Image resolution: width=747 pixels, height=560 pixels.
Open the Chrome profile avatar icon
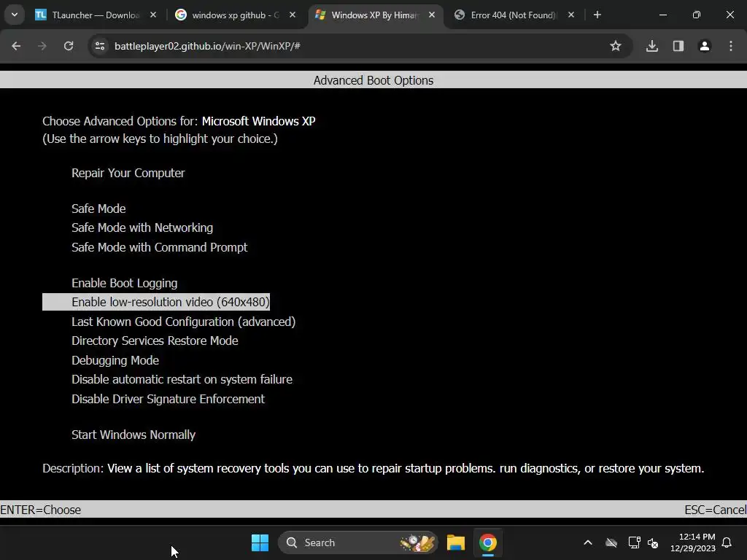[x=705, y=46]
